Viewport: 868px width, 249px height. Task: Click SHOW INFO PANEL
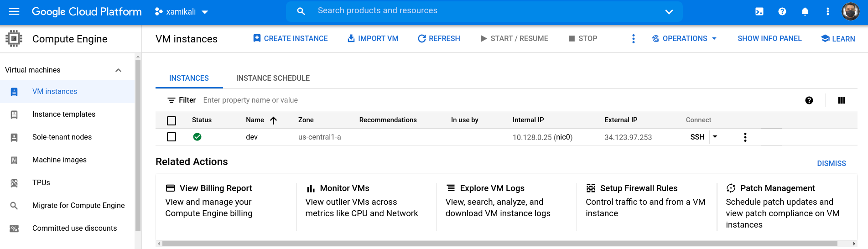tap(769, 39)
